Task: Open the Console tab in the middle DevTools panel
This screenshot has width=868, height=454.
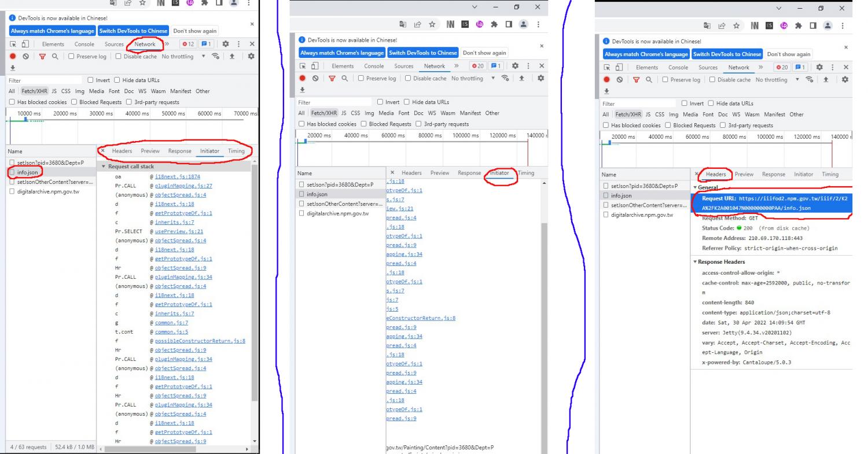Action: pyautogui.click(x=373, y=66)
